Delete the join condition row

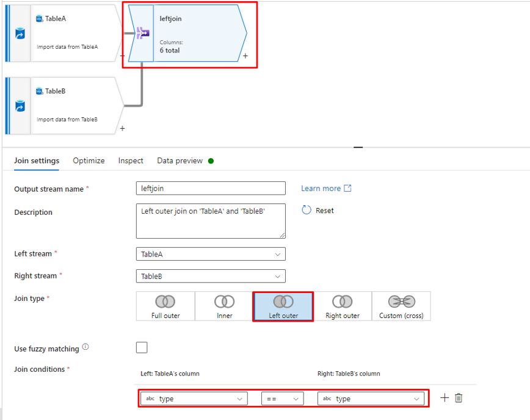pyautogui.click(x=459, y=398)
